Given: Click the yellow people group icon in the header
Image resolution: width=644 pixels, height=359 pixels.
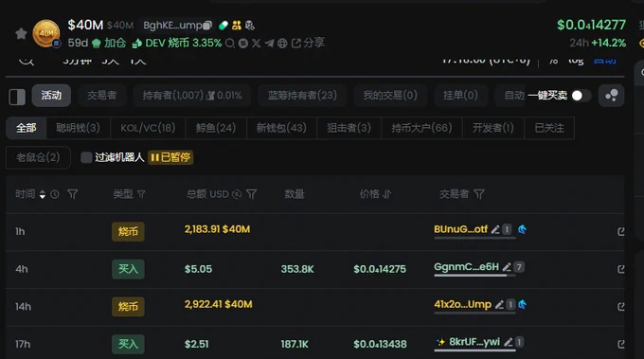Looking at the screenshot, I should (237, 26).
